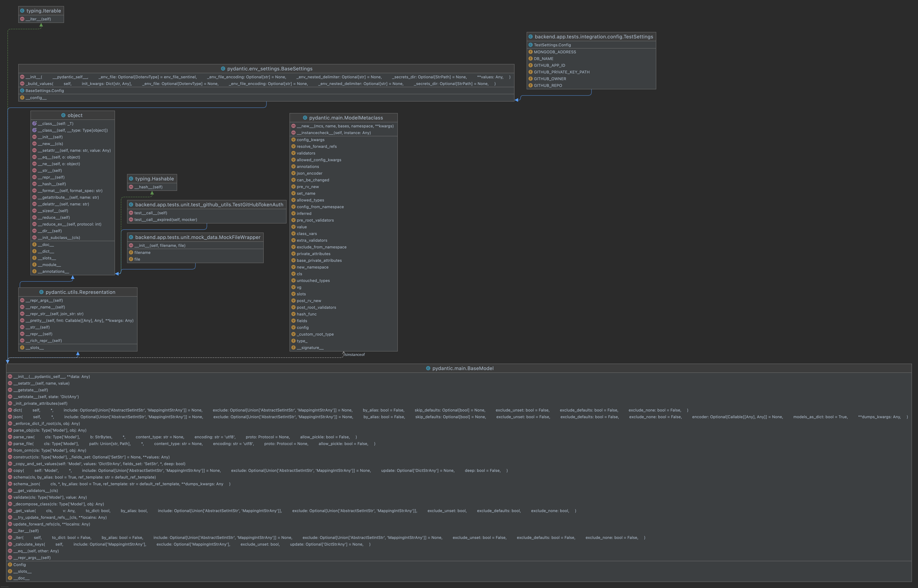Image resolution: width=918 pixels, height=588 pixels.
Task: Click the class icon before backend.app.tests.integration.config.TestSettings title
Action: tap(531, 37)
